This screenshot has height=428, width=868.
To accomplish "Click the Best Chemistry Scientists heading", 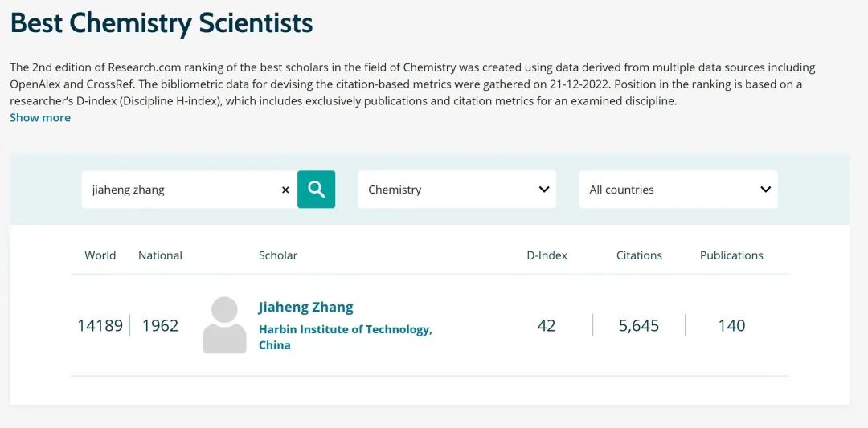I will click(162, 22).
